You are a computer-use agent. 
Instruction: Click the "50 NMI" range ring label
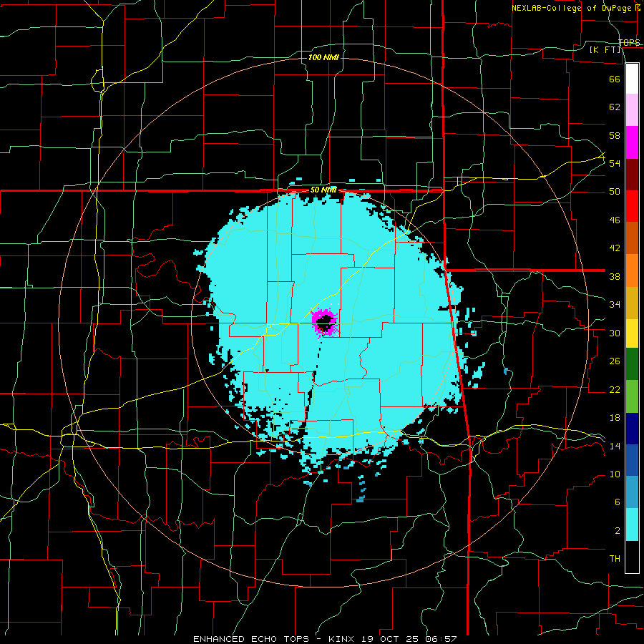(323, 190)
